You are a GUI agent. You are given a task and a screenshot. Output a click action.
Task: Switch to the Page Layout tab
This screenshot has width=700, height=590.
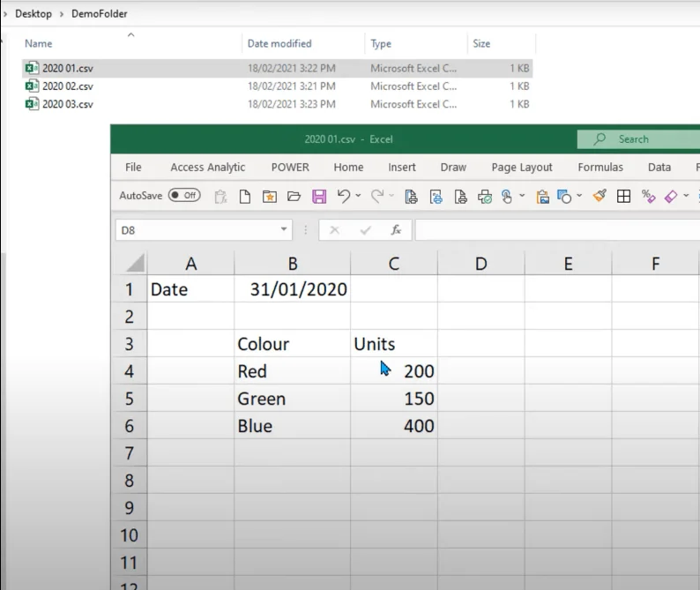click(522, 167)
